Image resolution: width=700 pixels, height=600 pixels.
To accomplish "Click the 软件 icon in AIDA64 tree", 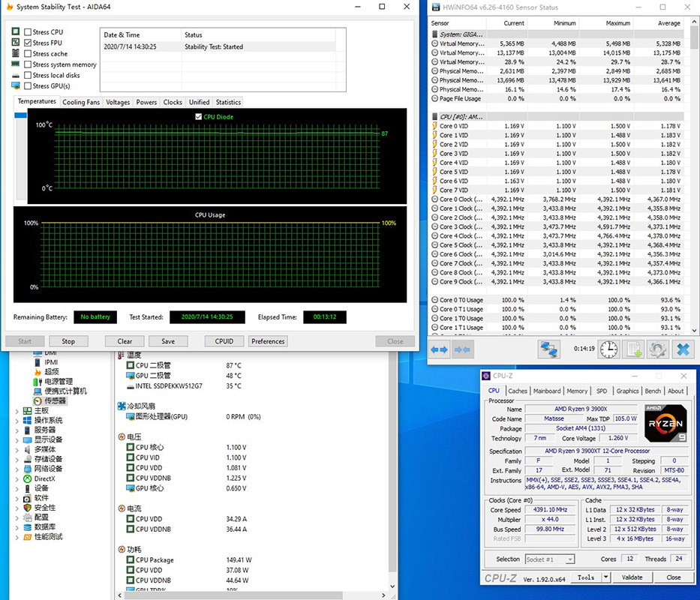I will click(27, 498).
